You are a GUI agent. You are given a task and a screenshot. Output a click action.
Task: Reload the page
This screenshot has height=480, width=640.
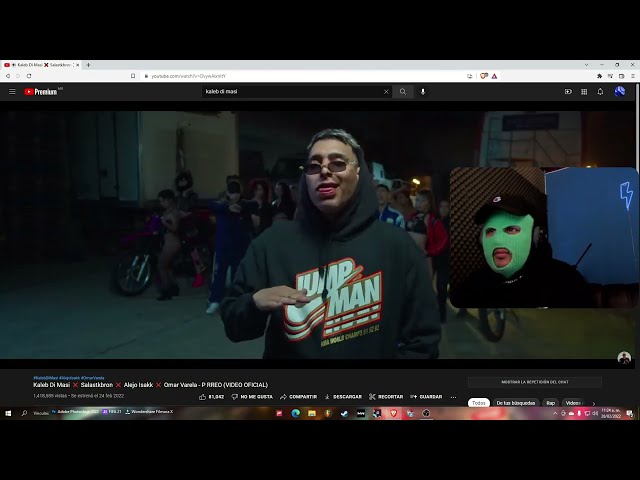(29, 76)
